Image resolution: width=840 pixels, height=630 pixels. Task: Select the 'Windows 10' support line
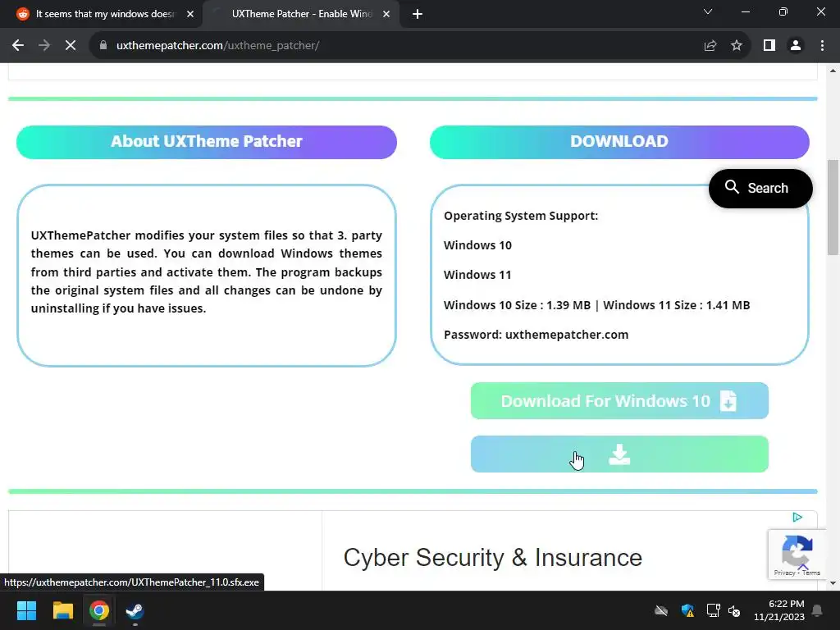click(477, 245)
